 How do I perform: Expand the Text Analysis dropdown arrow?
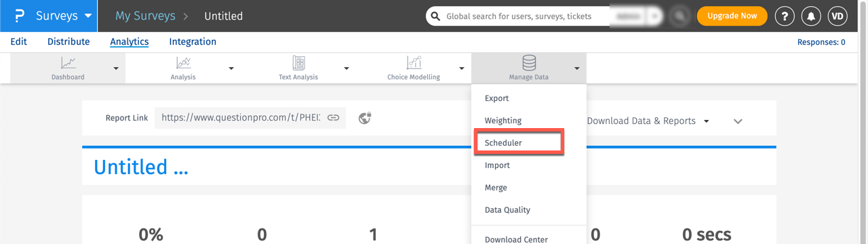[x=347, y=68]
